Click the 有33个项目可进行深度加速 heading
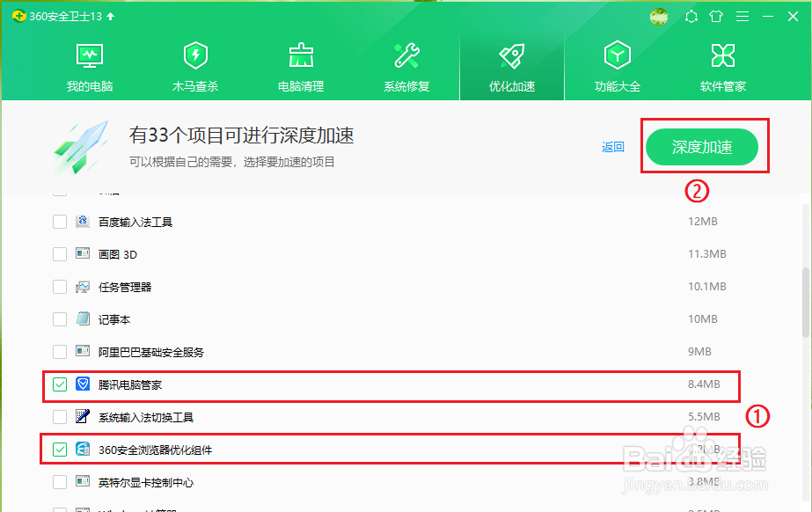812x512 pixels. pyautogui.click(x=241, y=135)
